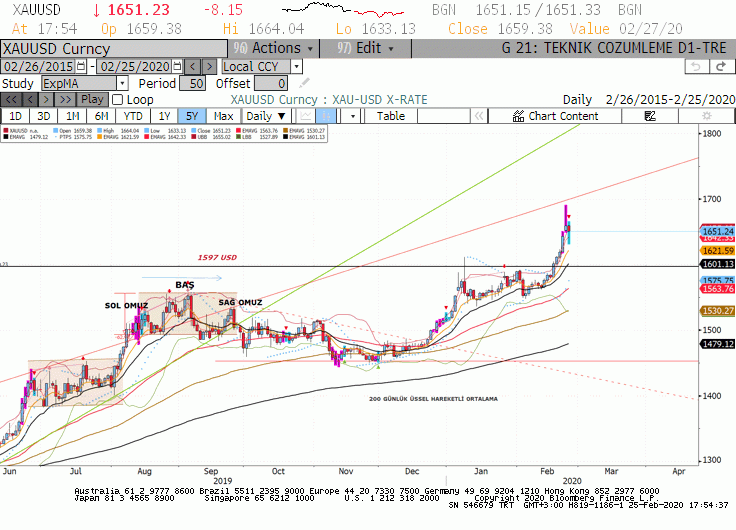The width and height of the screenshot is (736, 530).
Task: Open the Edit menu
Action: pos(366,48)
